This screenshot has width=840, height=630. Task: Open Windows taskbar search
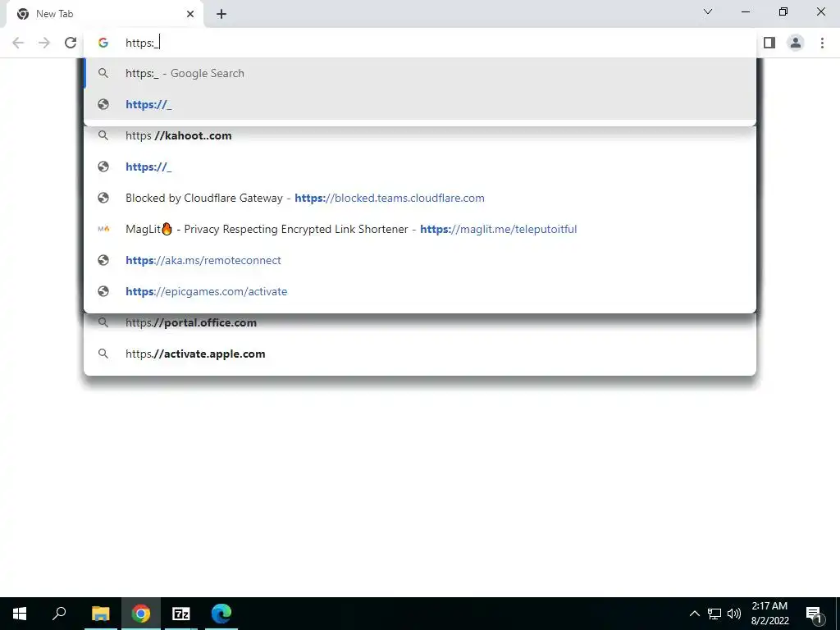pos(59,614)
